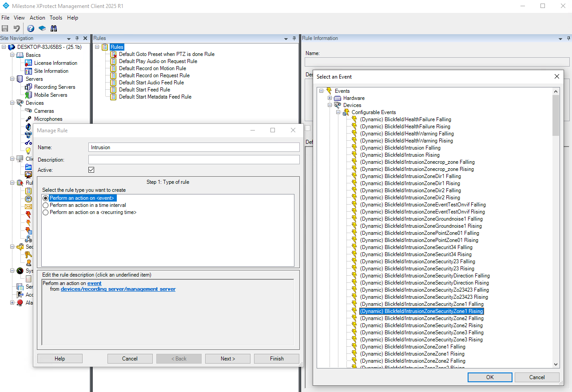Viewport: 572px width, 392px height.
Task: Collapse the Configurable Events node
Action: (338, 112)
